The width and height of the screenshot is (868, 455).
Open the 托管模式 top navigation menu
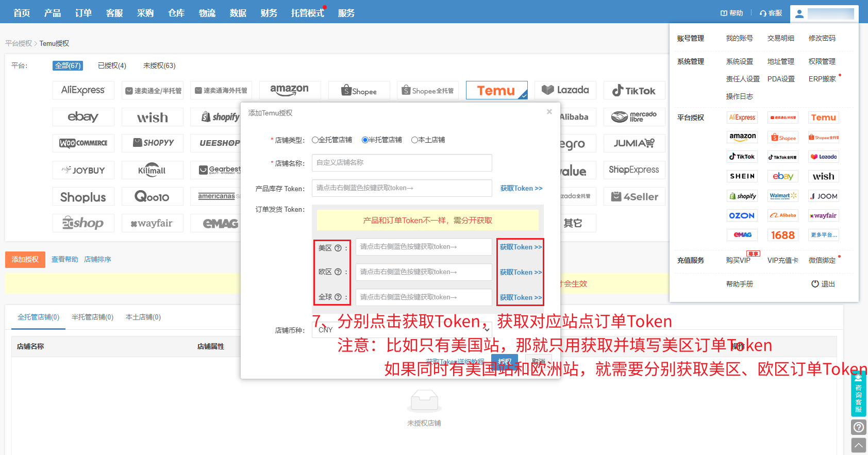point(308,13)
